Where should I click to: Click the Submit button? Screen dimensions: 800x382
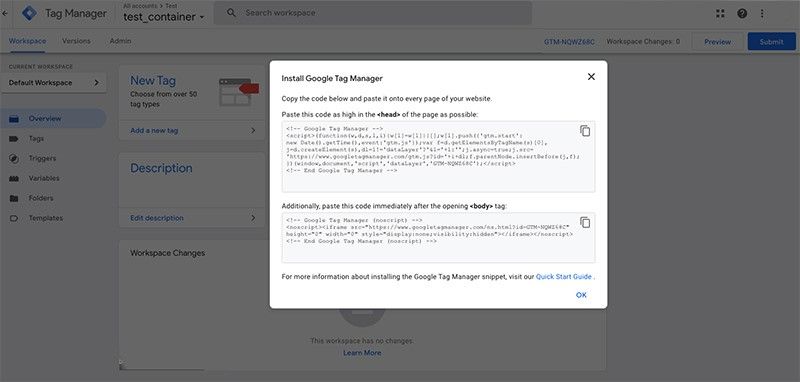click(x=771, y=42)
